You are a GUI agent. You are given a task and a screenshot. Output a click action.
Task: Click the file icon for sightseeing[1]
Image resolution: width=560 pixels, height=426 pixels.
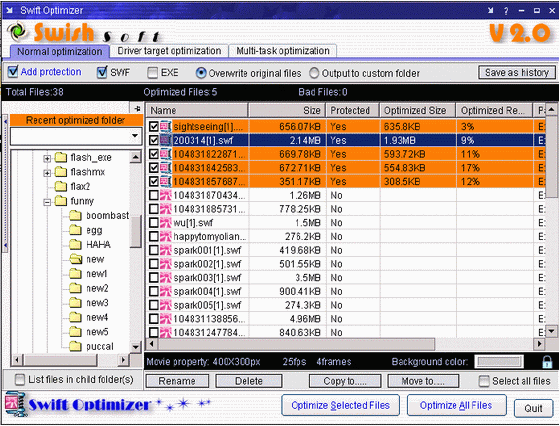pyautogui.click(x=166, y=126)
